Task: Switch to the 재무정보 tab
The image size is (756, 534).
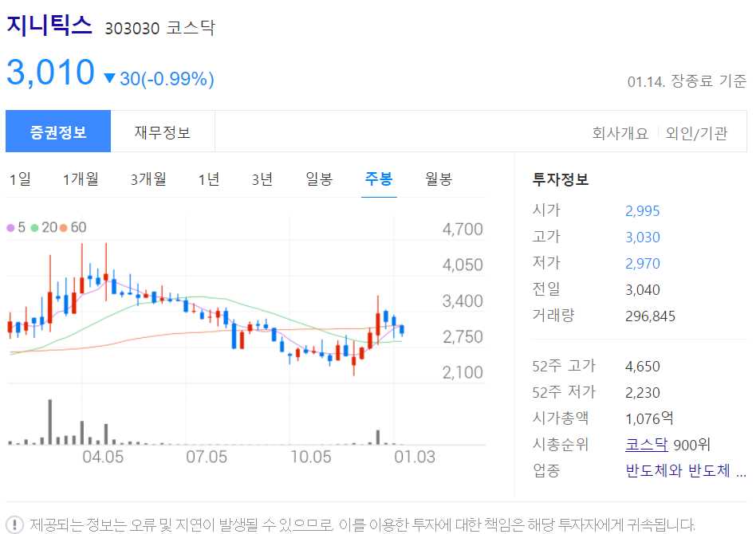Action: (x=163, y=131)
